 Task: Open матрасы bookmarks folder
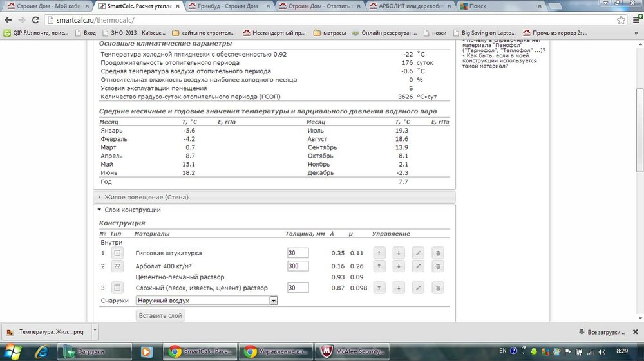330,33
